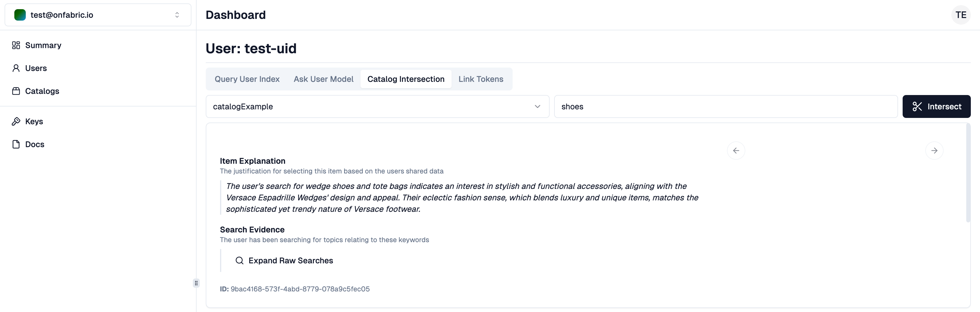980x312 pixels.
Task: Click the Catalogs box icon
Action: coord(16,91)
